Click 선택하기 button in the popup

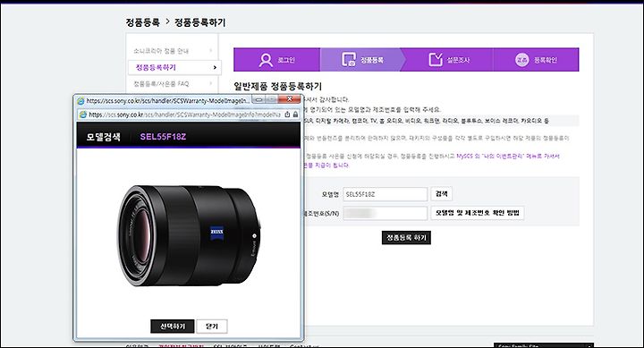173,327
